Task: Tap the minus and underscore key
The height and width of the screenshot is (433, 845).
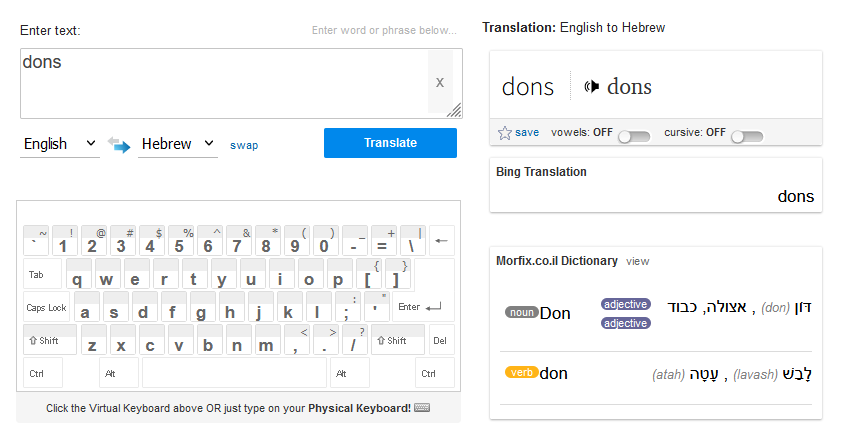Action: pyautogui.click(x=355, y=240)
